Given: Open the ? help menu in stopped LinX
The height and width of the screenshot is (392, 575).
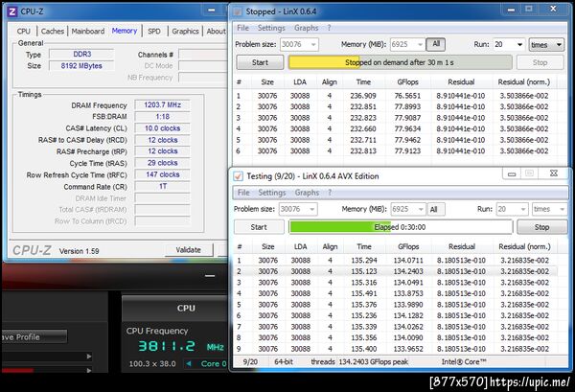Looking at the screenshot, I should 329,28.
